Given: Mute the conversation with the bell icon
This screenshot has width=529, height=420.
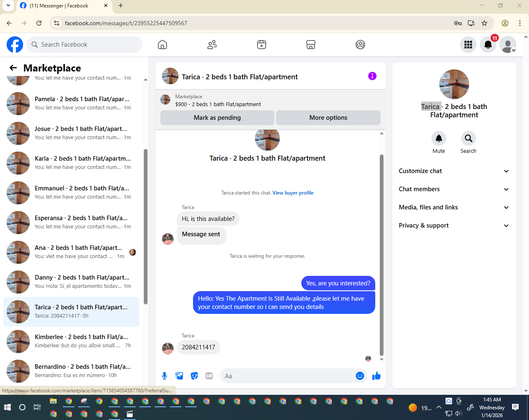Looking at the screenshot, I should tap(439, 138).
